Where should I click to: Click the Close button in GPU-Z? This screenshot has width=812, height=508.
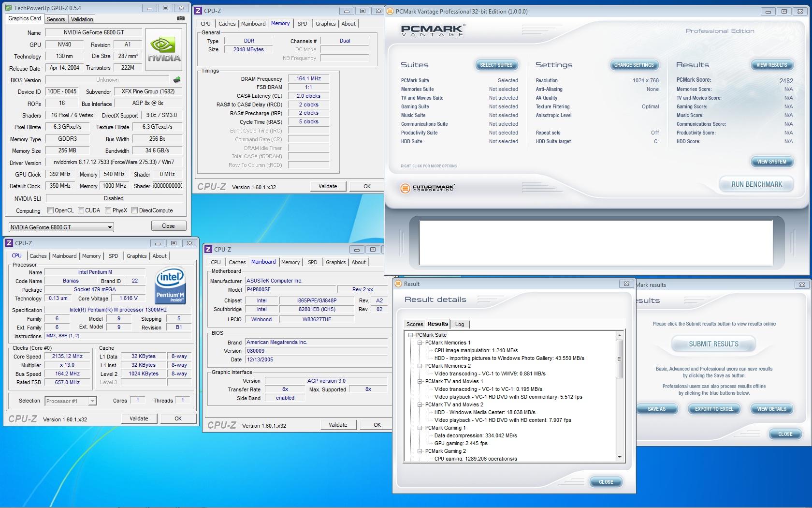168,226
